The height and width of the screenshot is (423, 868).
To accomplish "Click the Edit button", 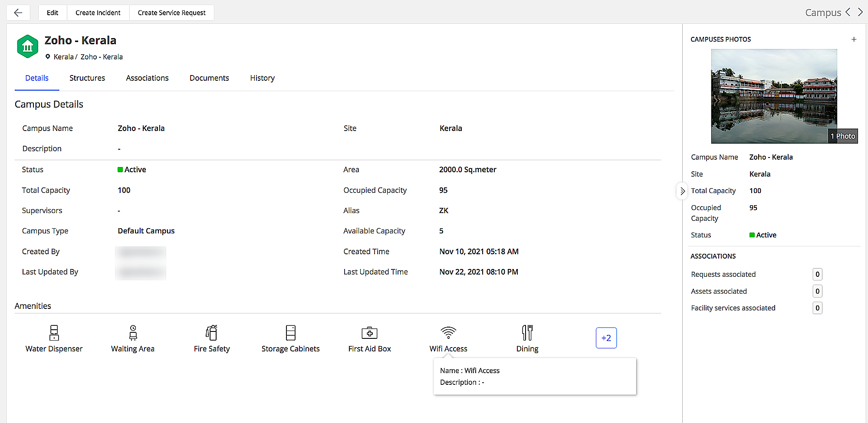I will click(x=53, y=13).
